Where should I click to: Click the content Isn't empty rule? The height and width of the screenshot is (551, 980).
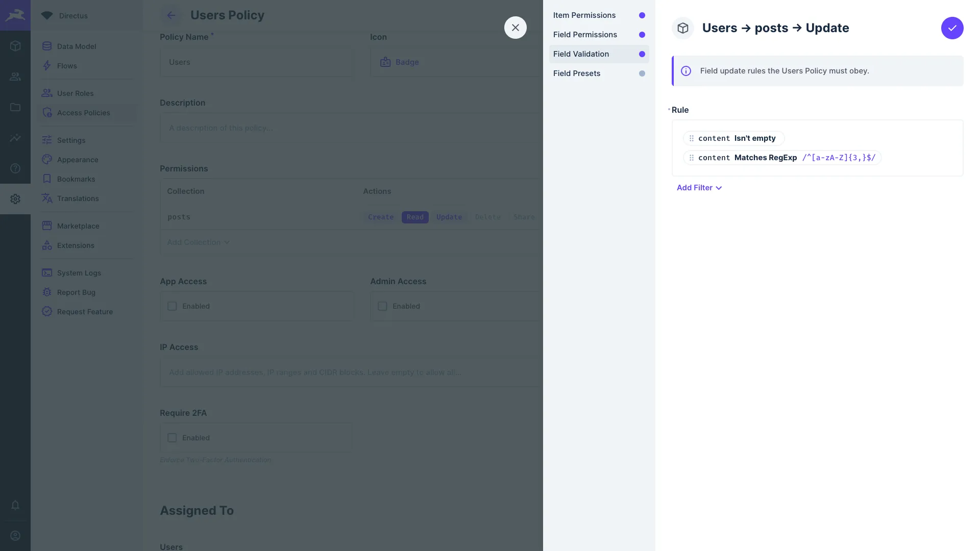[x=737, y=138]
